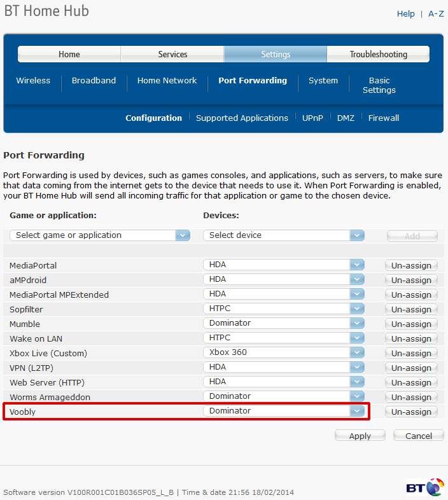Un-assign the MediaPortal port forwarding
Image resolution: width=448 pixels, height=500 pixels.
point(411,266)
